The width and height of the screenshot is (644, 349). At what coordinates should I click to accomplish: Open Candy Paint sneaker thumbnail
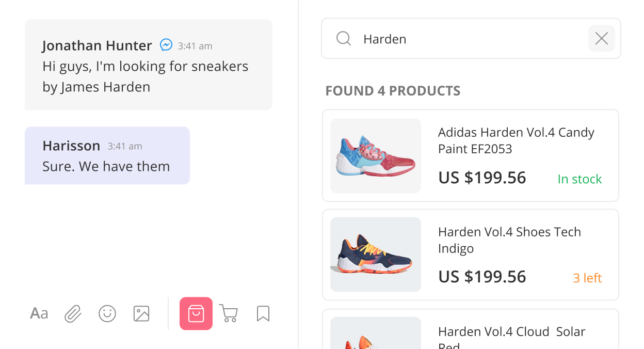click(x=376, y=155)
